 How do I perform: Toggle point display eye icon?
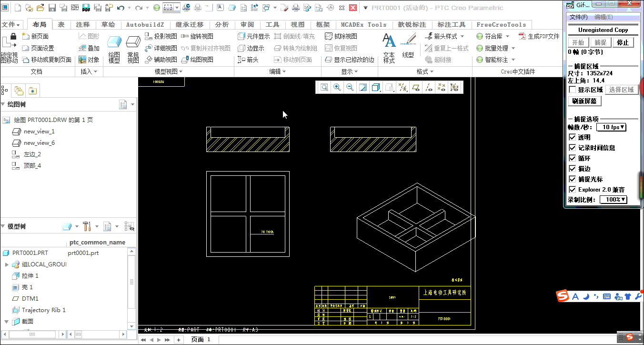[441, 87]
